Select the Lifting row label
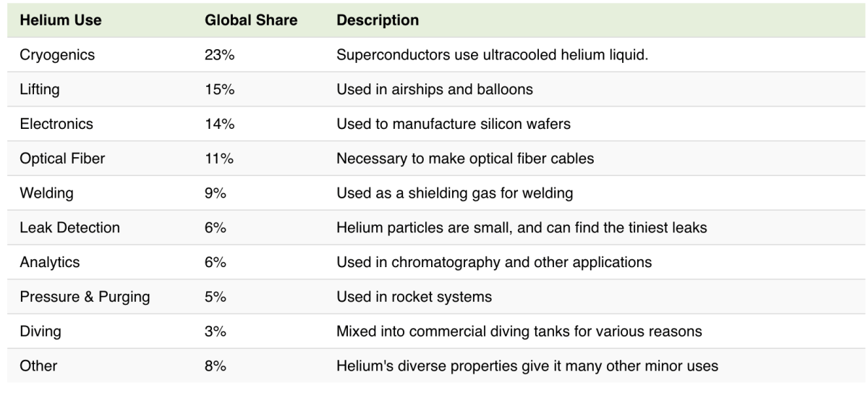 tap(40, 90)
